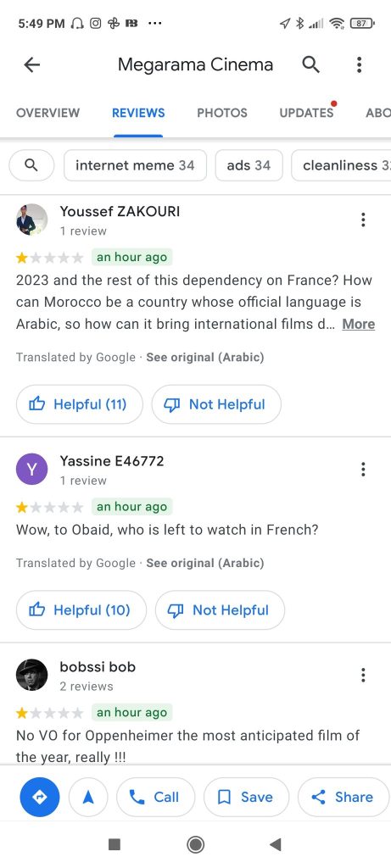The width and height of the screenshot is (391, 868).
Task: Tap the blue directions button
Action: [40, 797]
